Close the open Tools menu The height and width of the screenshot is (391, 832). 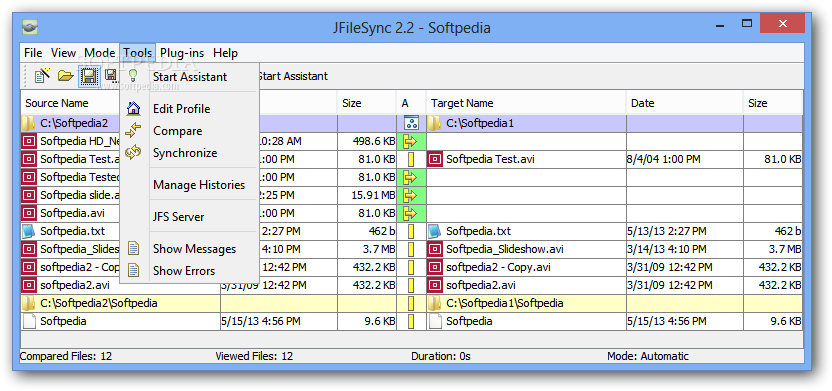pyautogui.click(x=138, y=53)
